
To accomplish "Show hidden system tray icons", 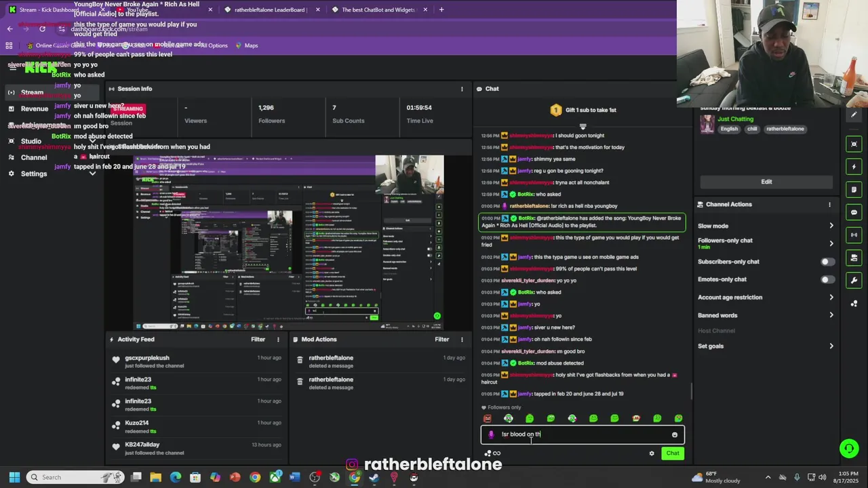I will pos(768,477).
